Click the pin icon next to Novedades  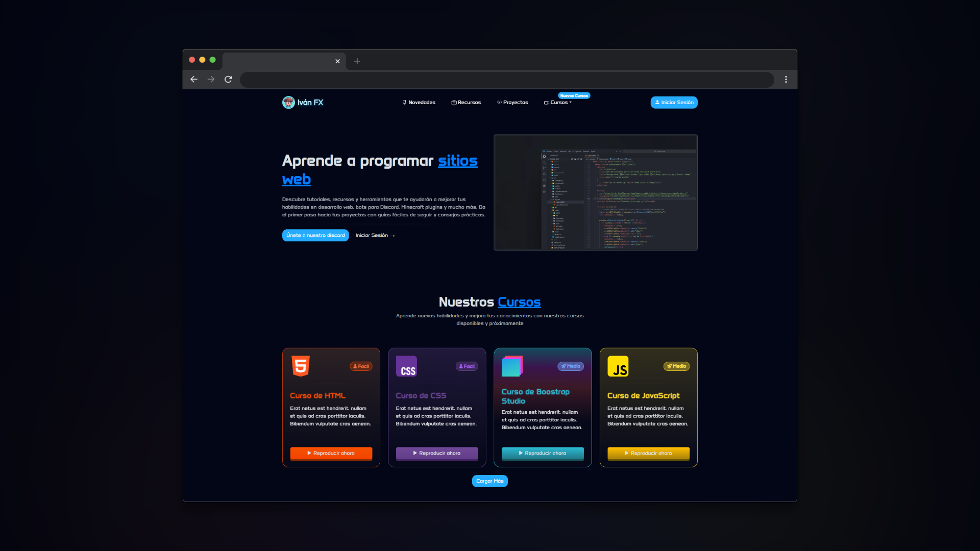pos(404,102)
